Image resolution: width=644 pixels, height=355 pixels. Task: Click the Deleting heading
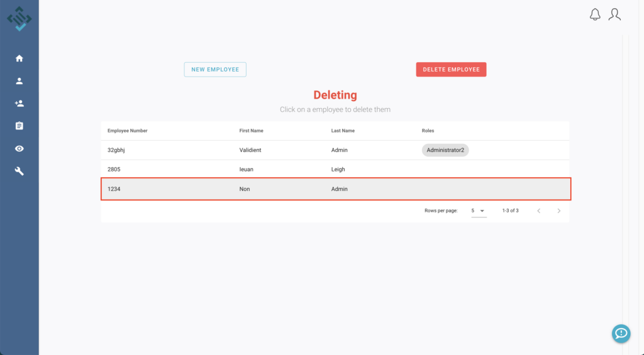pyautogui.click(x=335, y=95)
